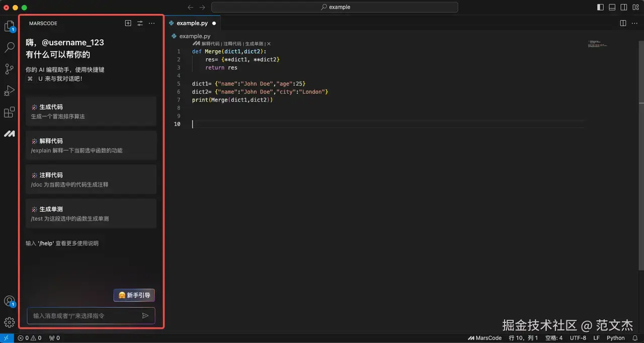Click 生成单测 code lens above Merge function
The height and width of the screenshot is (343, 644).
(254, 44)
